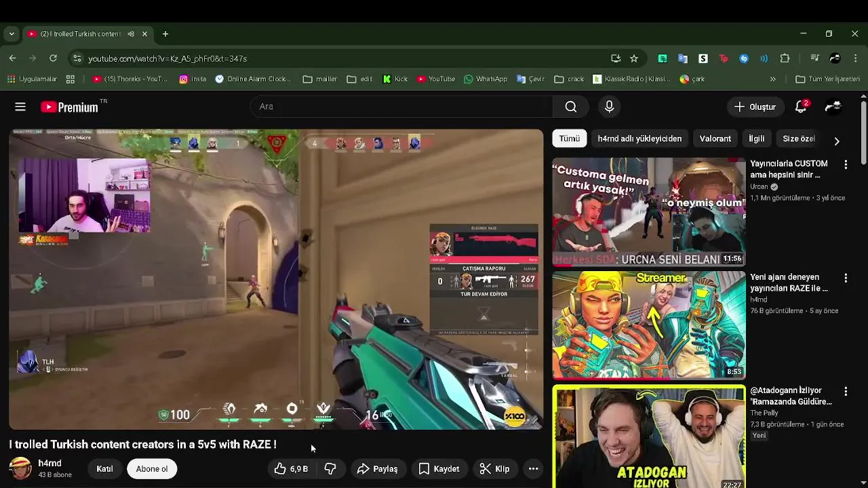This screenshot has height=488, width=868.
Task: Bookmark this page with star icon
Action: [x=634, y=58]
